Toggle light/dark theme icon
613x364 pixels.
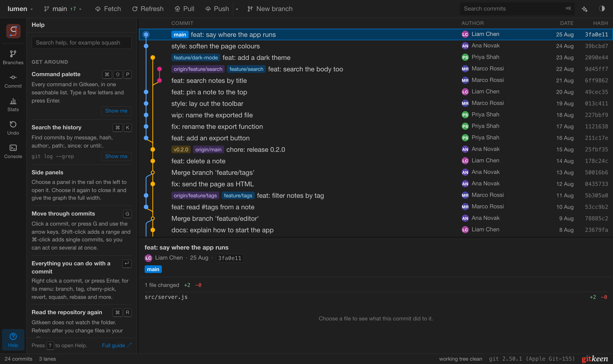tap(602, 9)
